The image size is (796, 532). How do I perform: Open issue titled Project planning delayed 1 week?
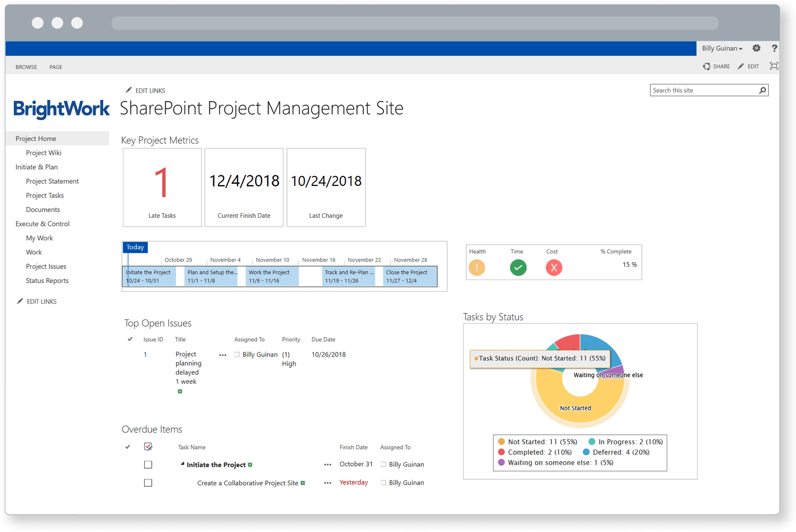188,368
